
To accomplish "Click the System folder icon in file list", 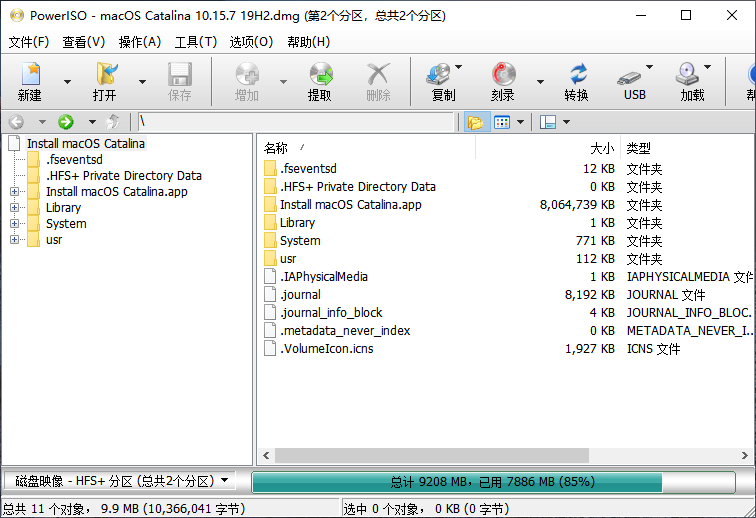I will click(x=270, y=240).
